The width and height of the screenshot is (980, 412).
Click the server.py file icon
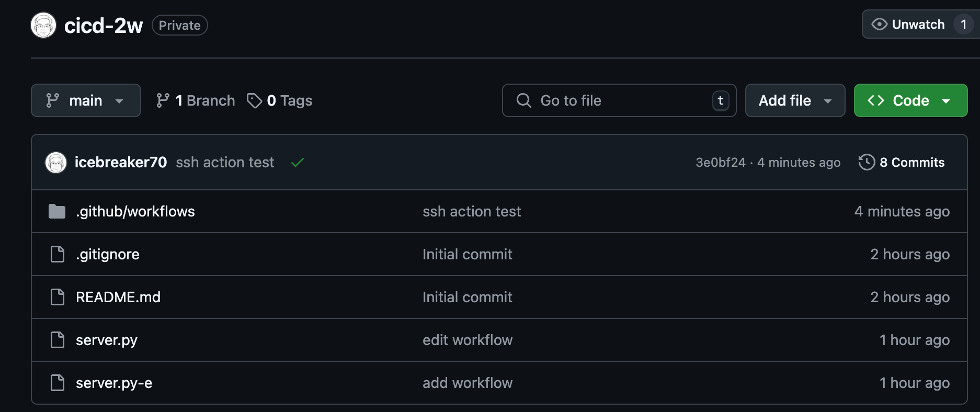tap(57, 340)
